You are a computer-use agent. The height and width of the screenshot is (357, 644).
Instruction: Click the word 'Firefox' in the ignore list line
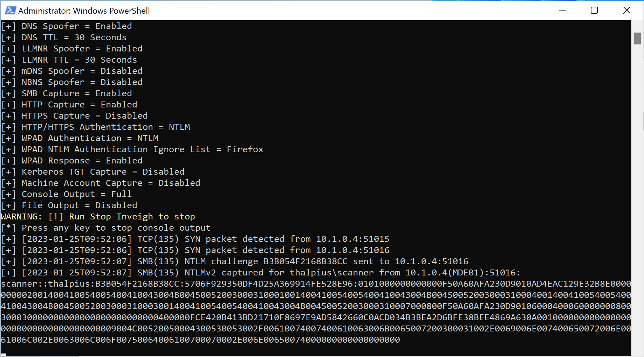[245, 149]
